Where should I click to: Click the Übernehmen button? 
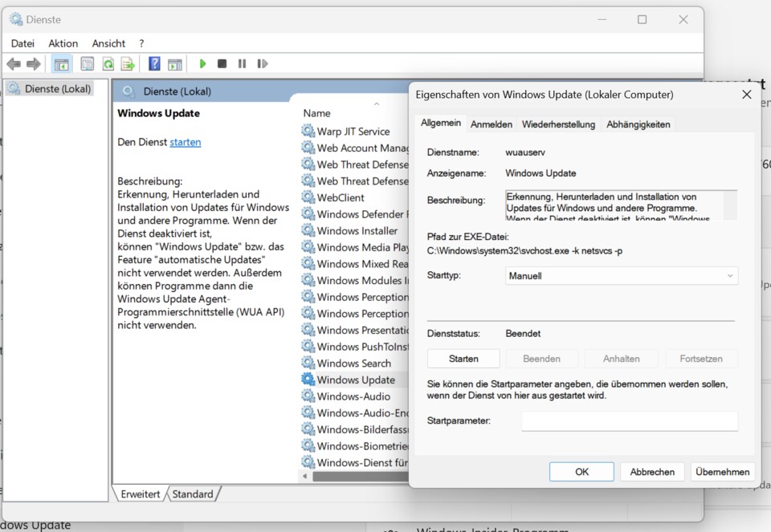[x=722, y=472]
